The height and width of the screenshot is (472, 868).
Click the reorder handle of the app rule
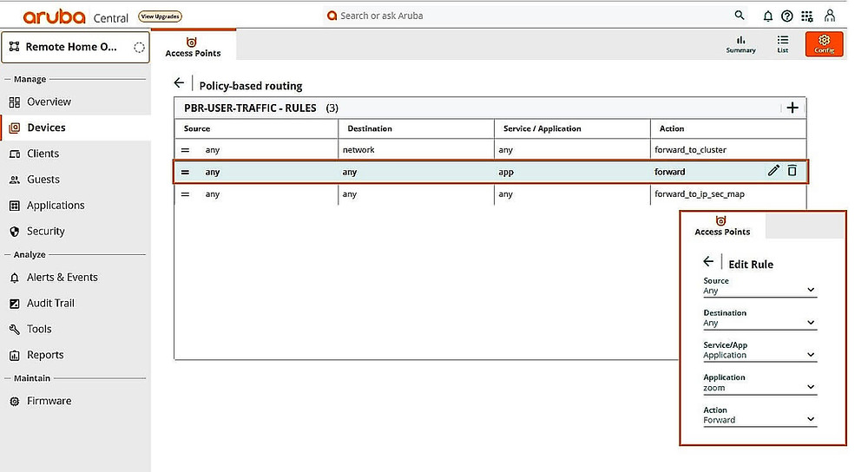click(186, 172)
